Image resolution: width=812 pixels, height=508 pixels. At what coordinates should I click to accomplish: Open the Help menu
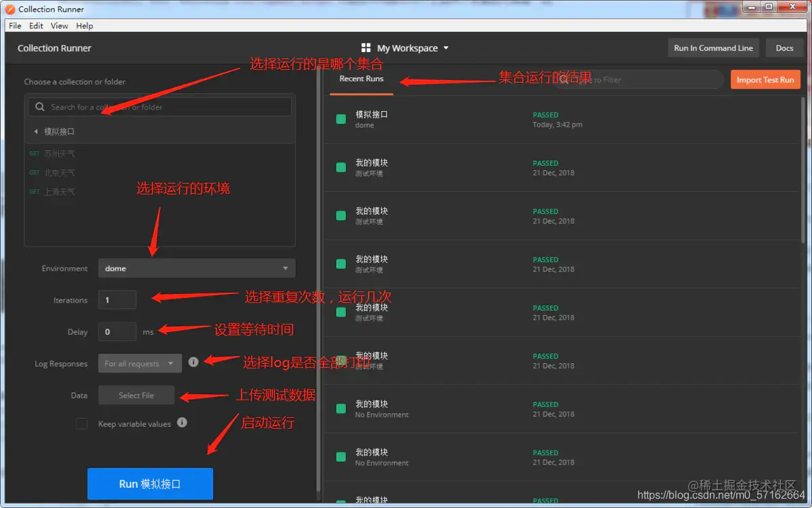[85, 26]
